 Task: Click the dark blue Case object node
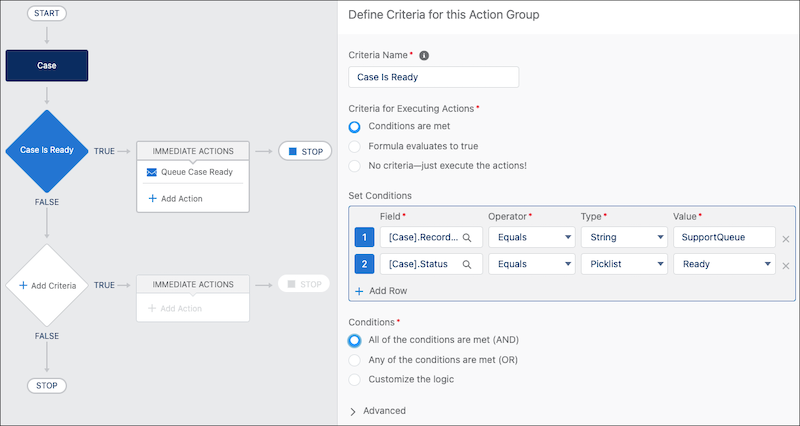point(47,66)
